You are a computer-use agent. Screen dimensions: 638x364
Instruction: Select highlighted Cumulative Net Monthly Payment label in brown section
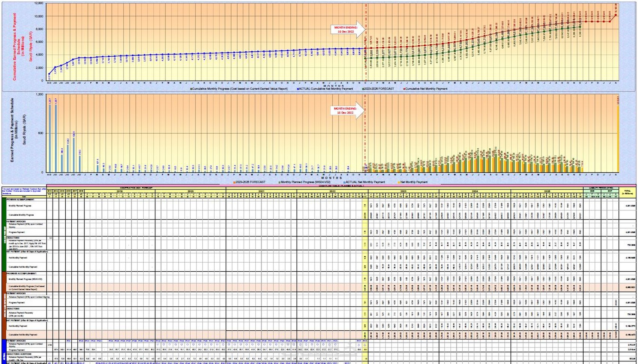(23, 335)
